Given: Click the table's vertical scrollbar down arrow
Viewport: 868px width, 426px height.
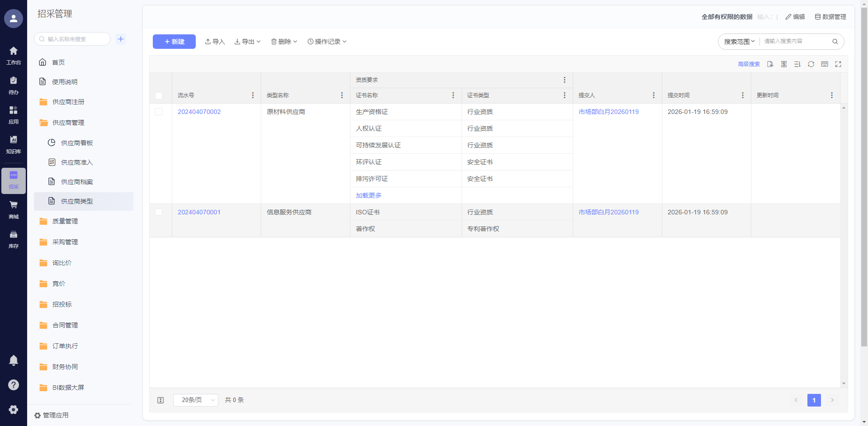Looking at the screenshot, I should pos(844,383).
